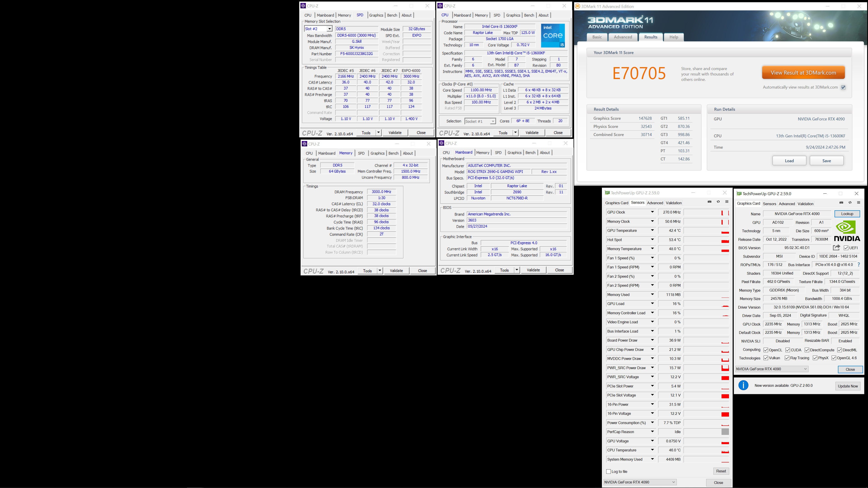
Task: Click the NVIDIA logo in GPU-Z
Action: pos(847,231)
